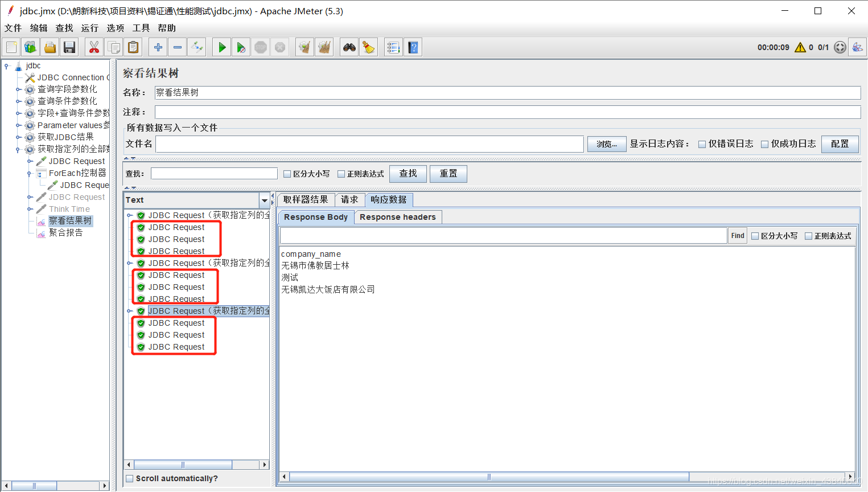Open the 文件 menu

[x=13, y=28]
